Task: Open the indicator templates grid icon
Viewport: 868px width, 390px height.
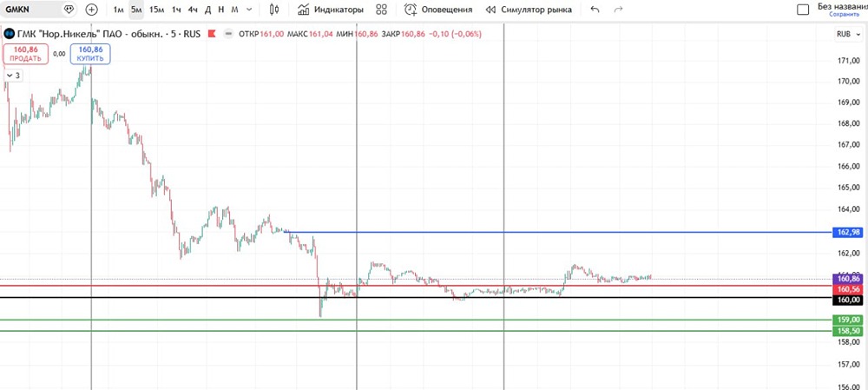Action: click(x=381, y=10)
